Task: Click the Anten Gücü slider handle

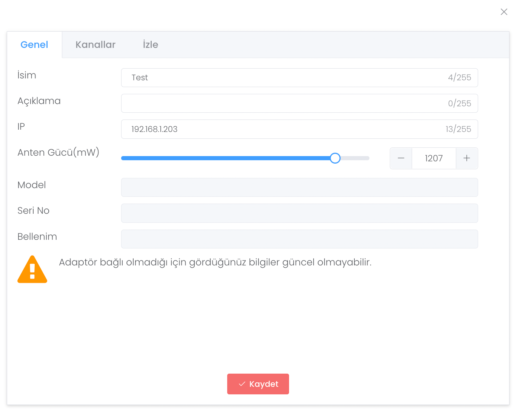Action: [x=335, y=158]
